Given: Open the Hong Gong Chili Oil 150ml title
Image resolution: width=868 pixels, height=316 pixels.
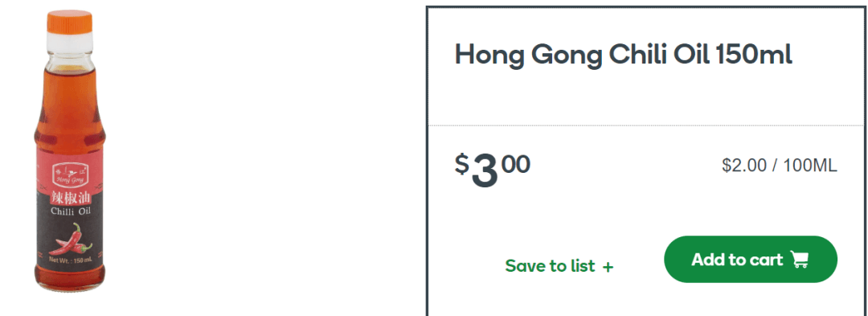Looking at the screenshot, I should 624,55.
